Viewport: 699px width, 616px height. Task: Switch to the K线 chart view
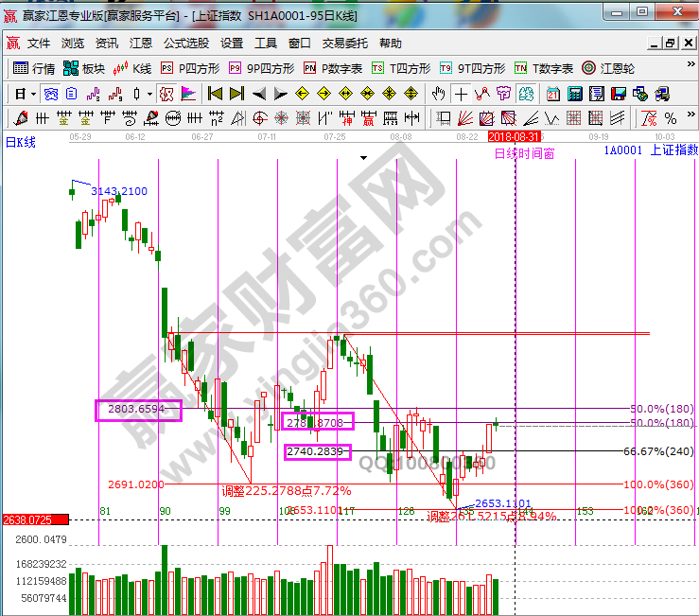point(132,68)
